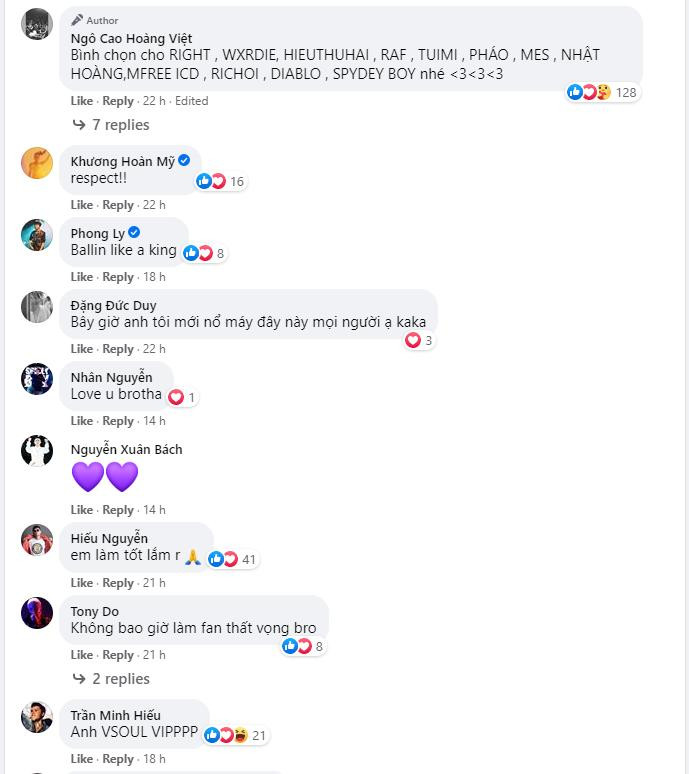Open reactions on Trần Minh Hiếu's comment
This screenshot has width=689, height=774.
coord(237,735)
